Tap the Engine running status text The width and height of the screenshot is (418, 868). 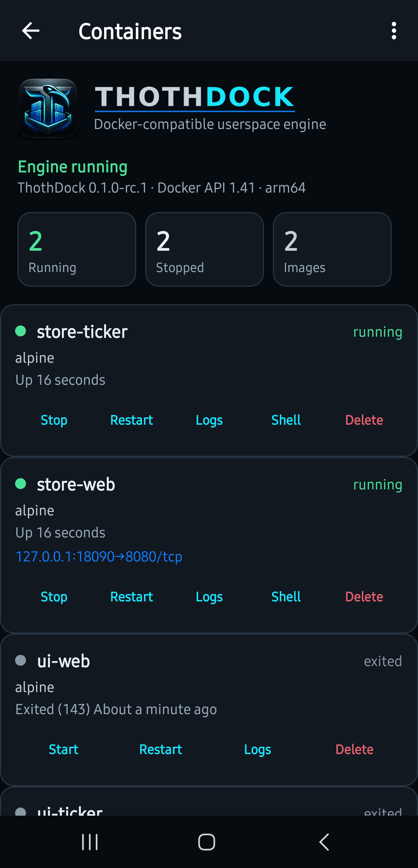click(x=72, y=167)
